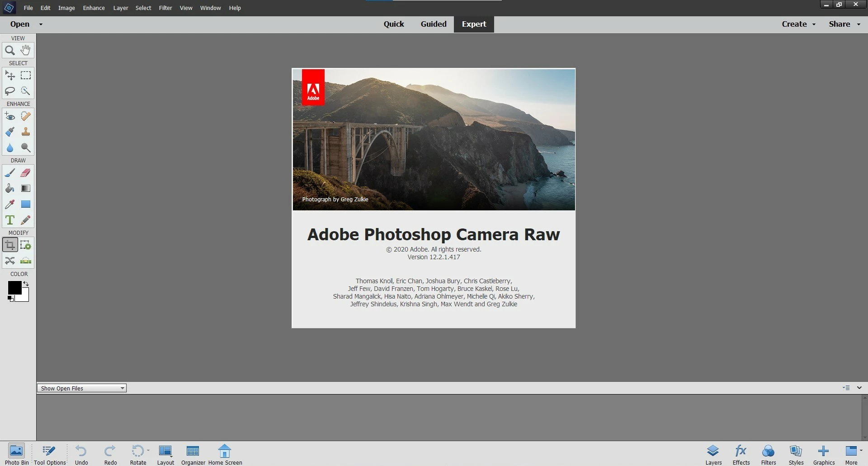Viewport: 868px width, 466px height.
Task: Activate the Rectangle shape tool
Action: point(26,204)
